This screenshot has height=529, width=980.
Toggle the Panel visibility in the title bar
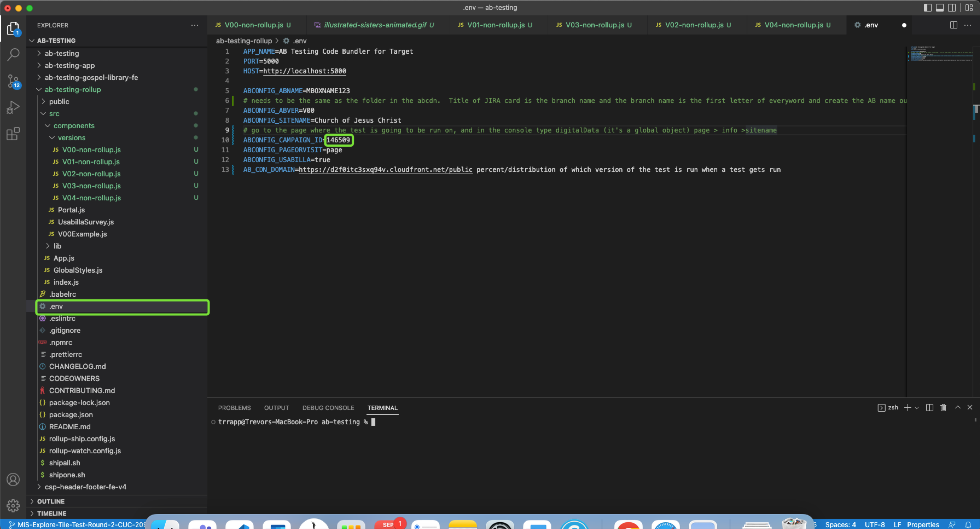pyautogui.click(x=940, y=7)
